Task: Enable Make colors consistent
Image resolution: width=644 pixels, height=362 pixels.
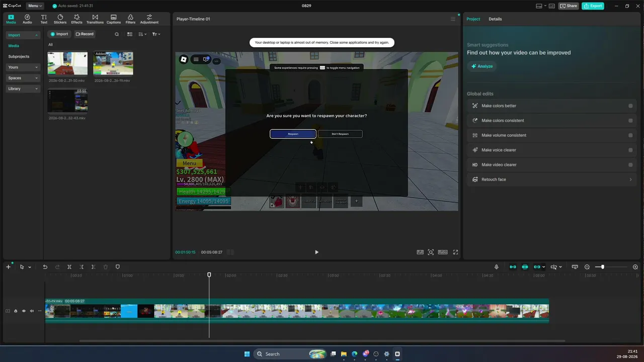Action: click(630, 121)
